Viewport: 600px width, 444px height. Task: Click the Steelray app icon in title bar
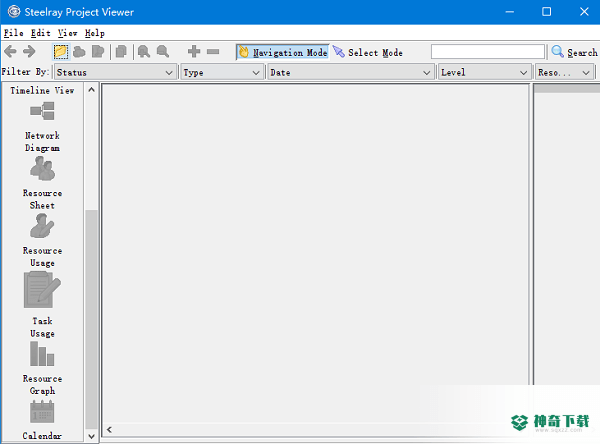point(14,11)
